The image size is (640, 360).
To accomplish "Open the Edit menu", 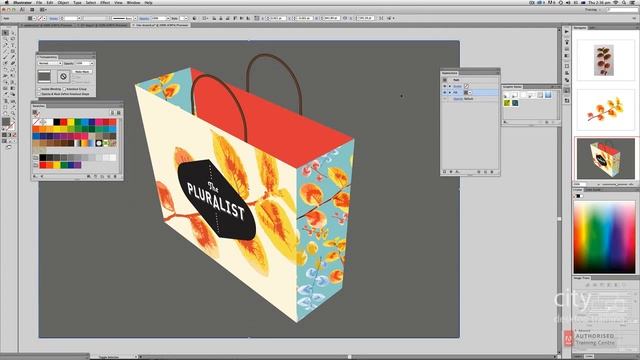I will click(50, 2).
